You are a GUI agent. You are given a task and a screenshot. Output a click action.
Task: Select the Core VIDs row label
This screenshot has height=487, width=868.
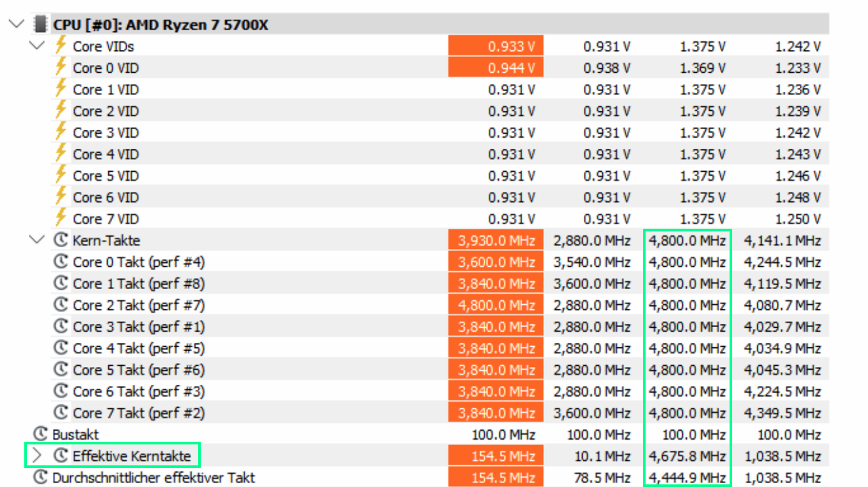[x=104, y=47]
